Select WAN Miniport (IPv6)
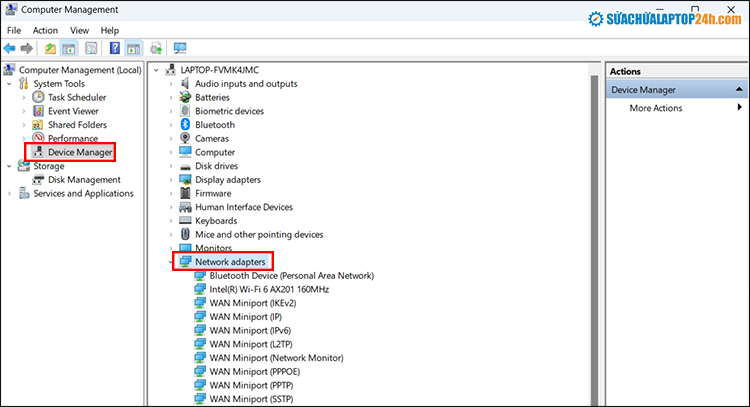This screenshot has height=407, width=750. [250, 330]
